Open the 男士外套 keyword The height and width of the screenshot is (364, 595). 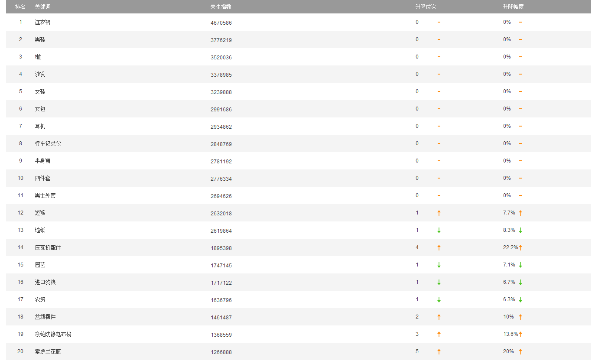click(45, 195)
